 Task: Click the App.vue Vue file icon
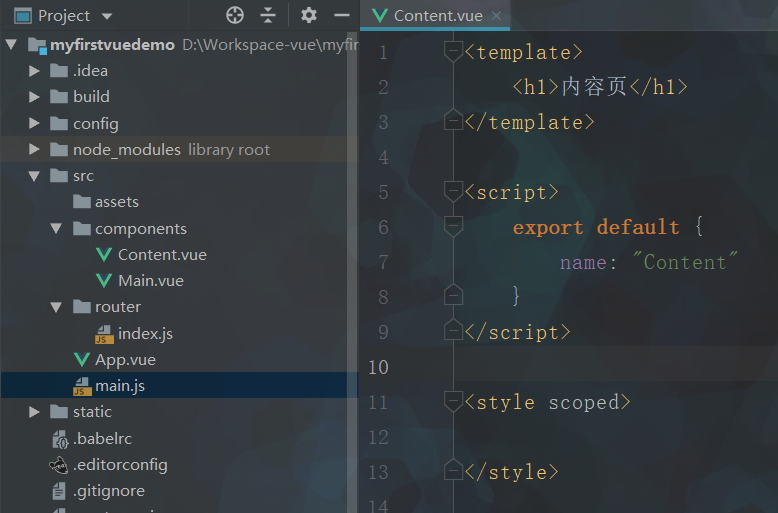coord(82,360)
